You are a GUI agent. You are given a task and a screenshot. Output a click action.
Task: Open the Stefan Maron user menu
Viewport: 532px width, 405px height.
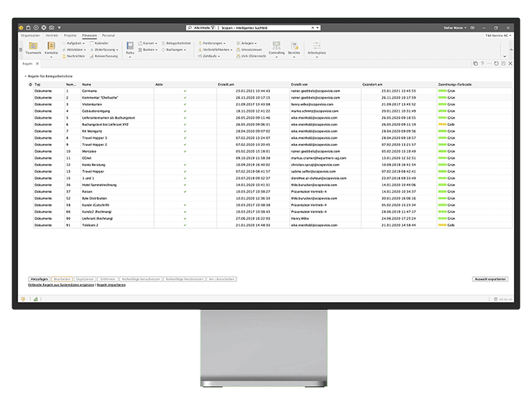point(454,28)
